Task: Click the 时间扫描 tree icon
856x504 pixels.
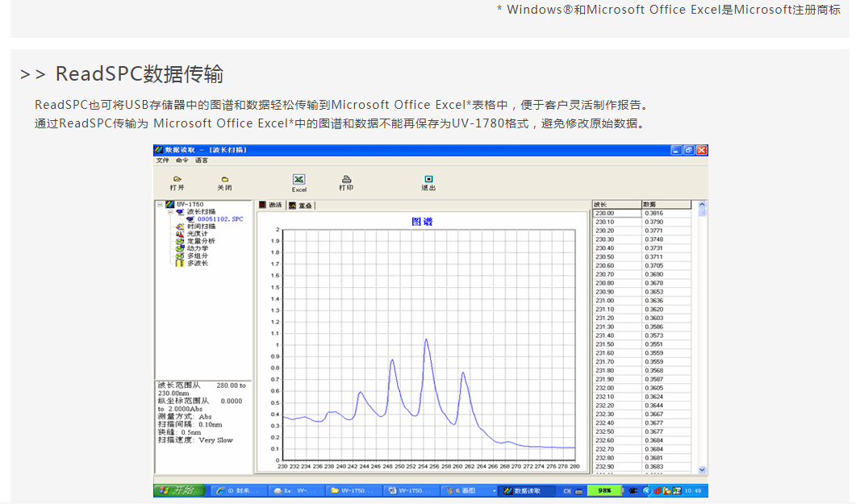Action: click(180, 227)
